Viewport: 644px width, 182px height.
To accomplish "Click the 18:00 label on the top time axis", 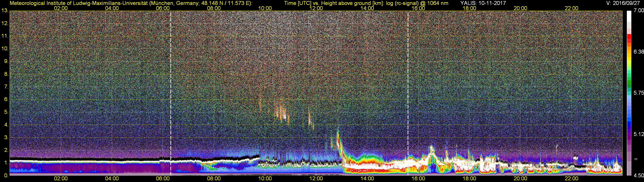I will pos(469,8).
